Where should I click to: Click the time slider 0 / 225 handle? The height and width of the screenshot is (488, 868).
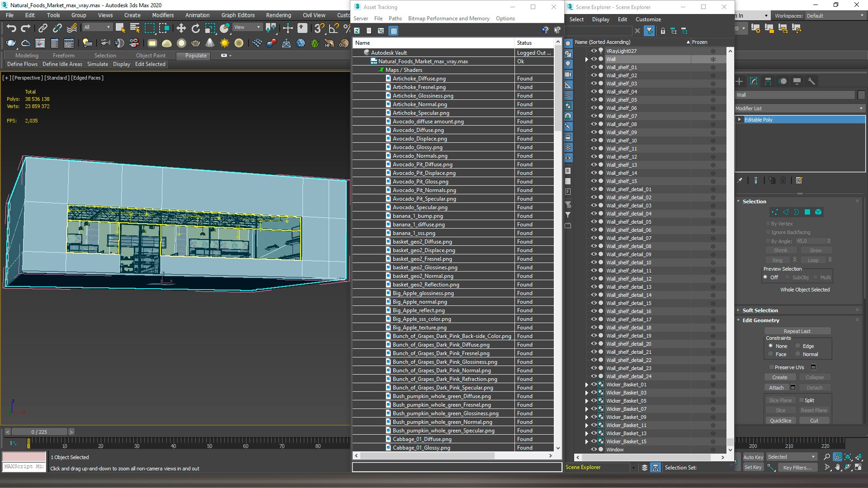point(39,432)
